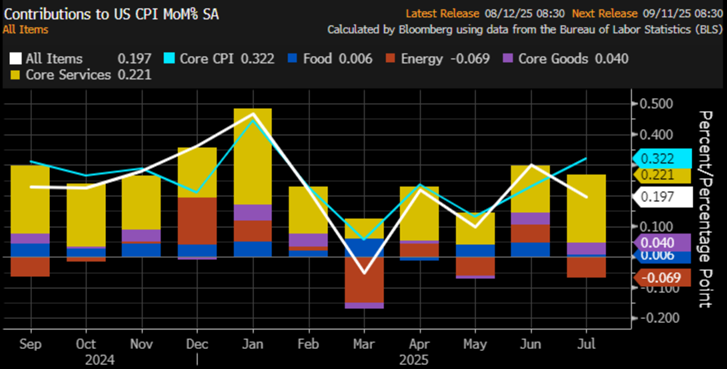Click the red Energy legend swatch
Image resolution: width=728 pixels, height=370 pixels.
tap(390, 58)
